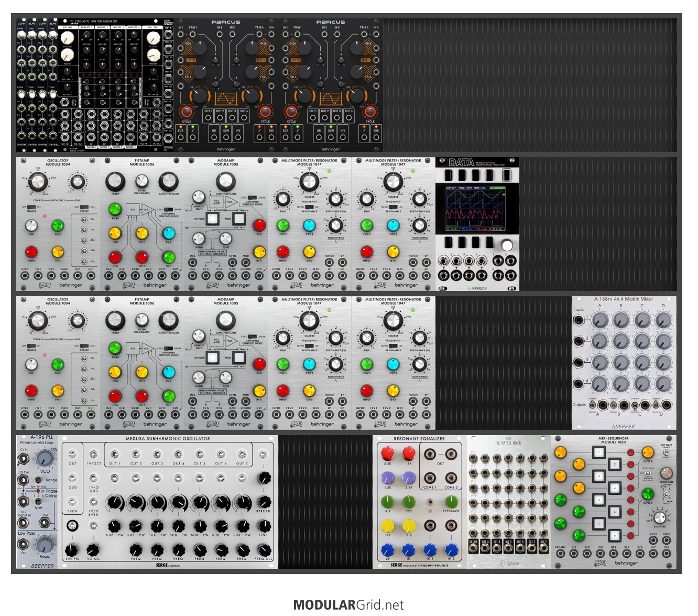The width and height of the screenshot is (698, 616).
Task: Click the OUT A jack on VC Matrix Mixer
Action: tap(485, 548)
